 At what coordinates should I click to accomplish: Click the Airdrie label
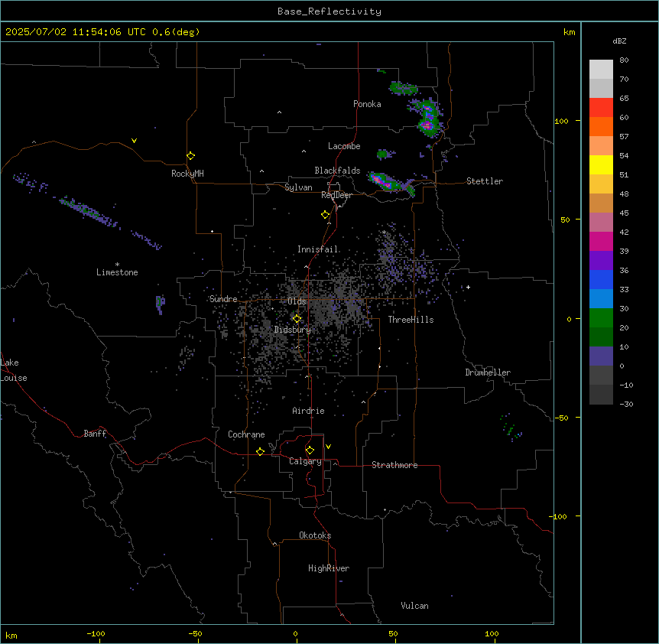[309, 411]
